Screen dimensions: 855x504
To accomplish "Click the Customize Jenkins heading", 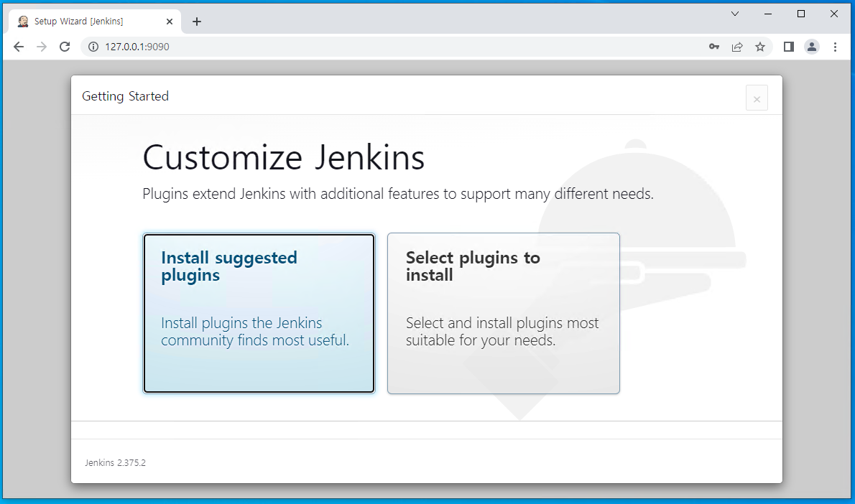I will (284, 158).
